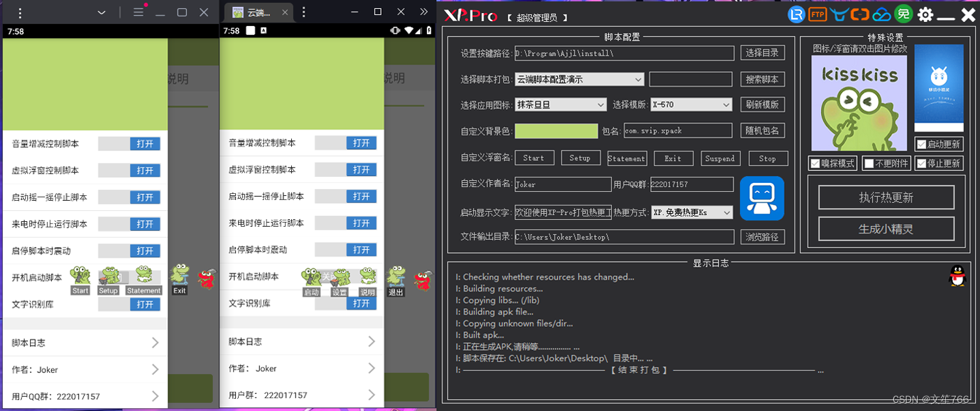Open XP.Pro settings gear icon
Image resolution: width=980 pixels, height=411 pixels.
tap(925, 14)
